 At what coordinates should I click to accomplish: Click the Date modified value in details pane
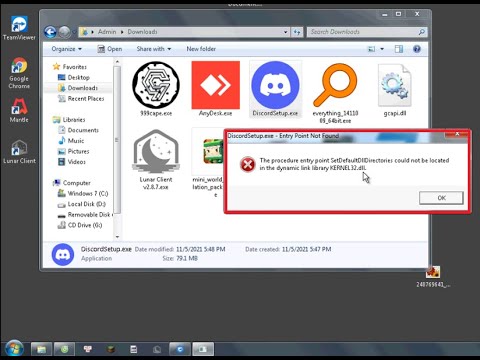pyautogui.click(x=201, y=249)
